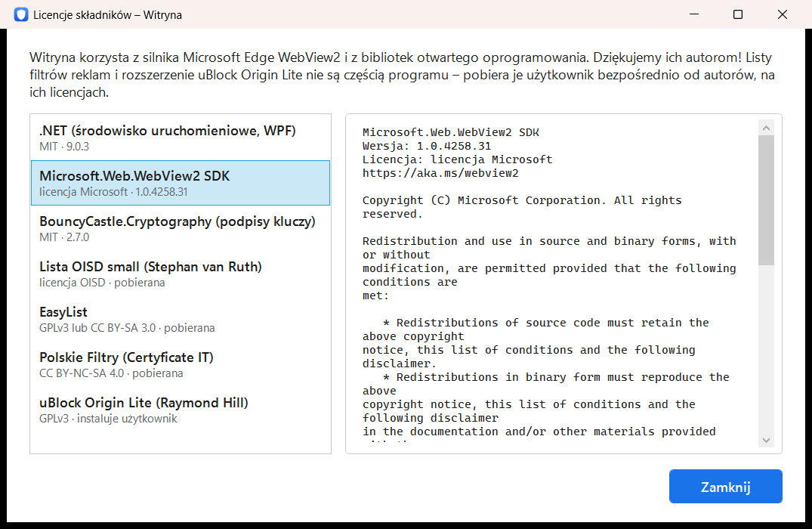Click the Witryna app icon in title bar
The image size is (812, 529).
[20, 14]
